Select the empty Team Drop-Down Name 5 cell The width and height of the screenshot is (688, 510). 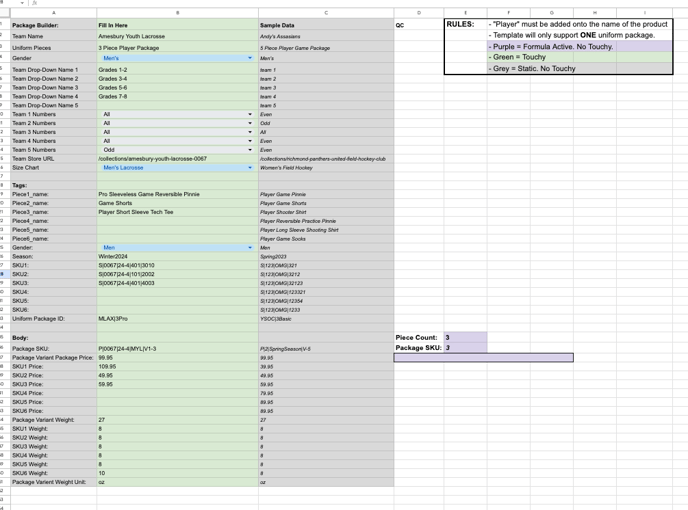point(176,105)
